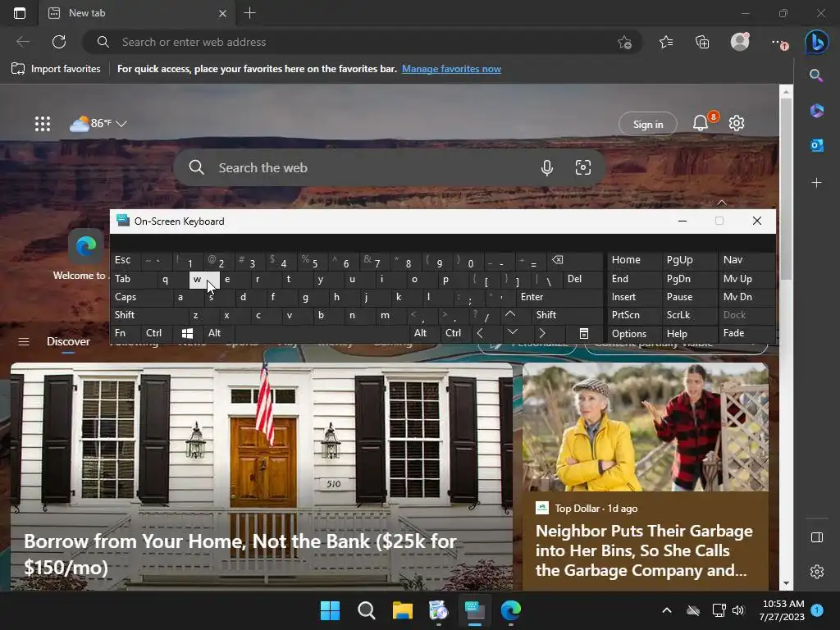Open the Favorites list icon
This screenshot has height=630, width=840.
666,42
